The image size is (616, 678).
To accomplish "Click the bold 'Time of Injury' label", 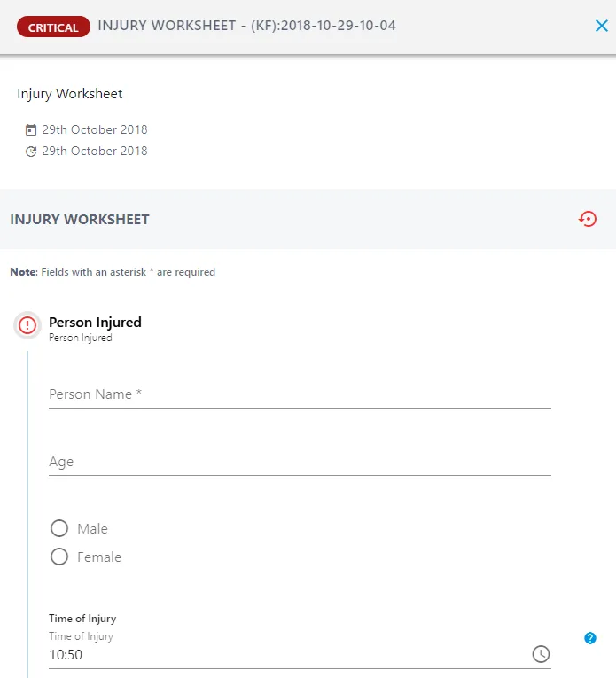I will [x=82, y=619].
